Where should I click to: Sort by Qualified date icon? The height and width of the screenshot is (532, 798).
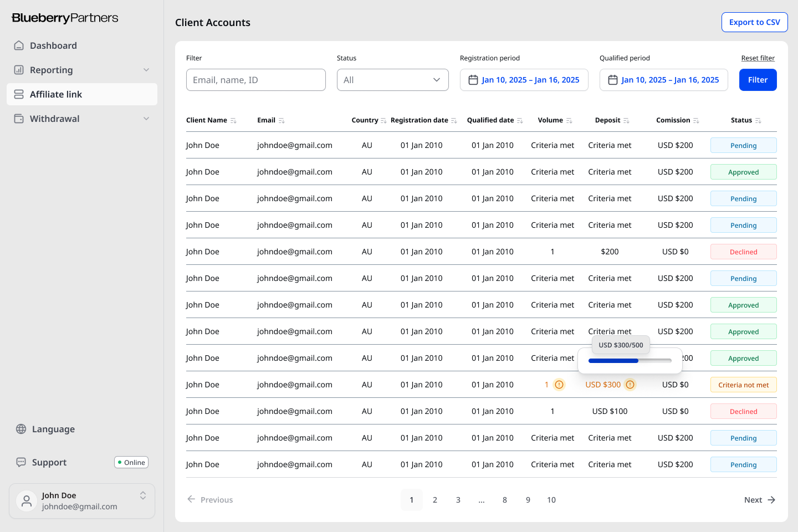point(520,121)
